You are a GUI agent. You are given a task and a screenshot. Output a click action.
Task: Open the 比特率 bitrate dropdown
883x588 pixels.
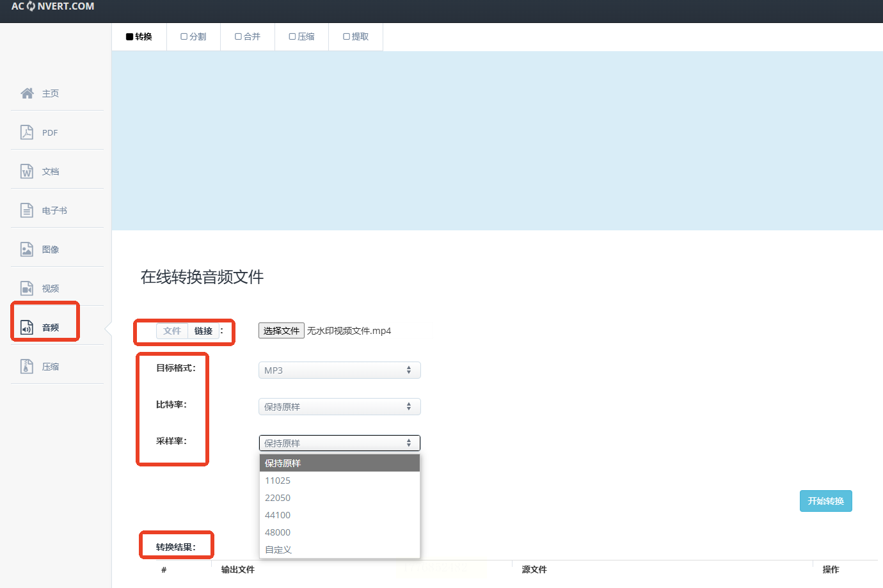(339, 407)
